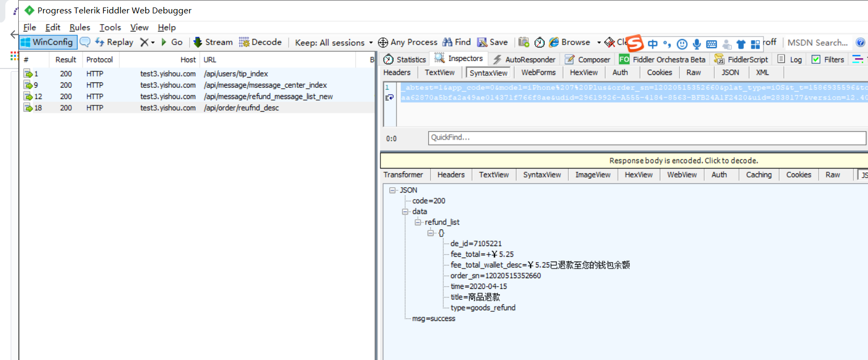Viewport: 868px width, 360px height.
Task: Open the Composer tab
Action: [588, 59]
